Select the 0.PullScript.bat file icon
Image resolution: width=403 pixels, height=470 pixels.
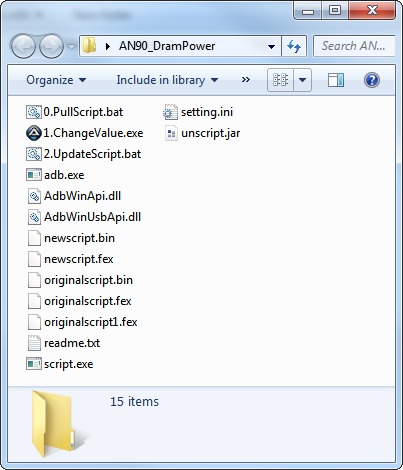point(34,112)
